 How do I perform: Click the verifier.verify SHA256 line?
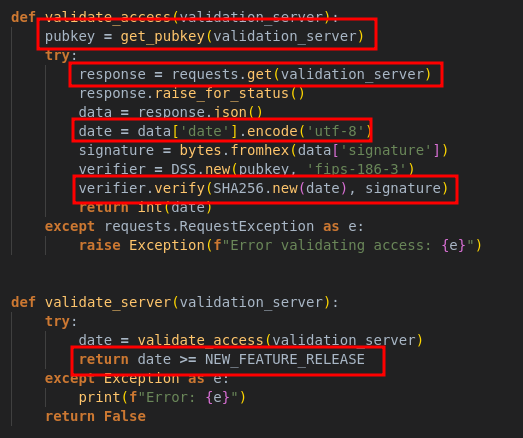(x=263, y=188)
